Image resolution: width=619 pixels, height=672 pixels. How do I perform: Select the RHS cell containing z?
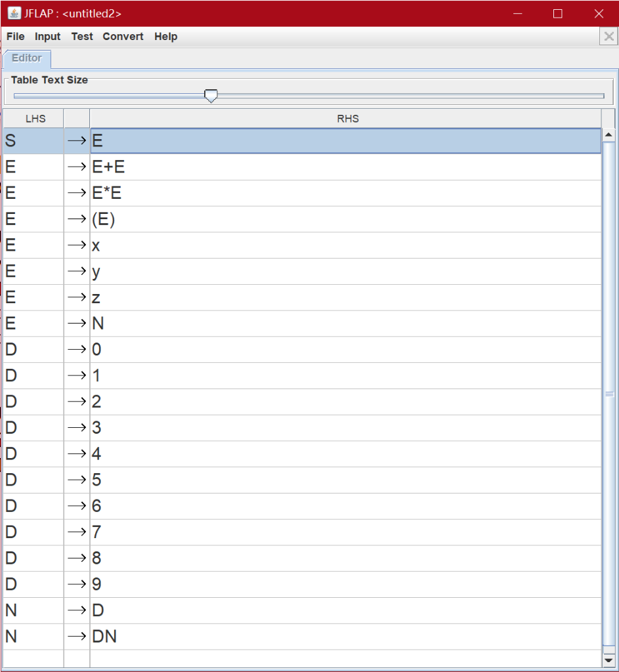[345, 297]
